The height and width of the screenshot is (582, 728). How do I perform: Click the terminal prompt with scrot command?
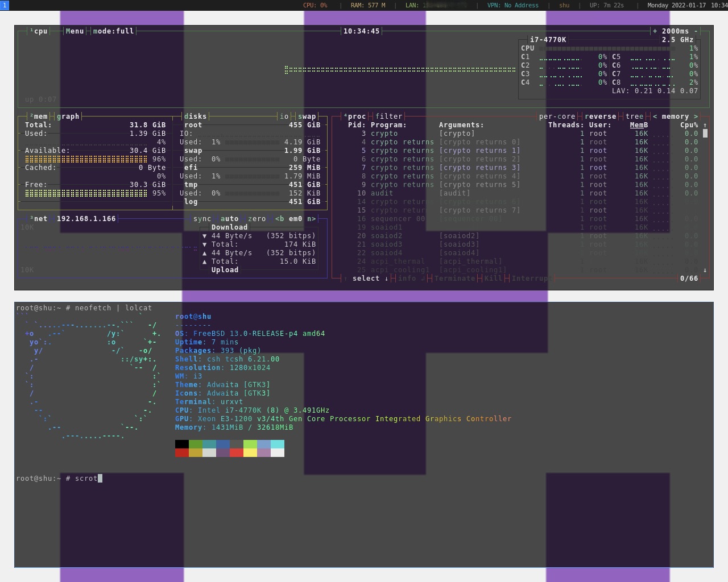59,479
